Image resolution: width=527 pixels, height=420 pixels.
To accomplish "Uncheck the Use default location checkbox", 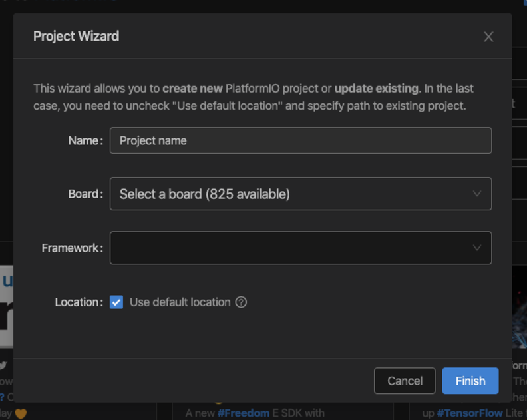I will pos(116,302).
